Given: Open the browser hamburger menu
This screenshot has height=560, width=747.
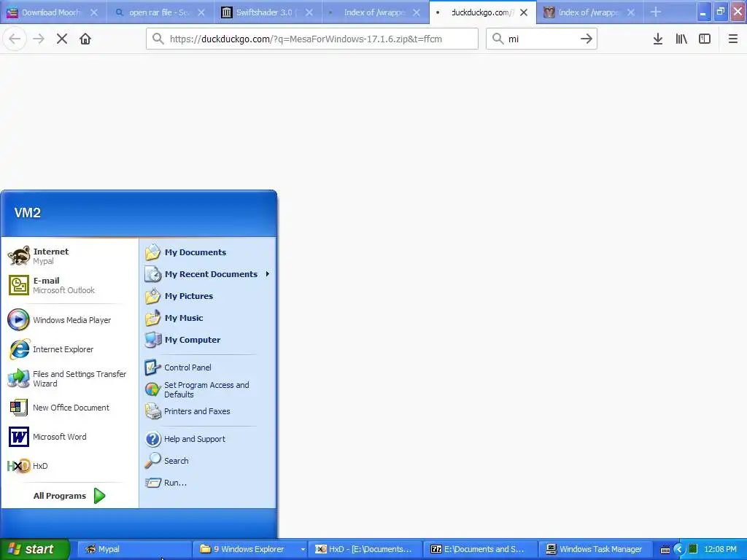Looking at the screenshot, I should (732, 39).
